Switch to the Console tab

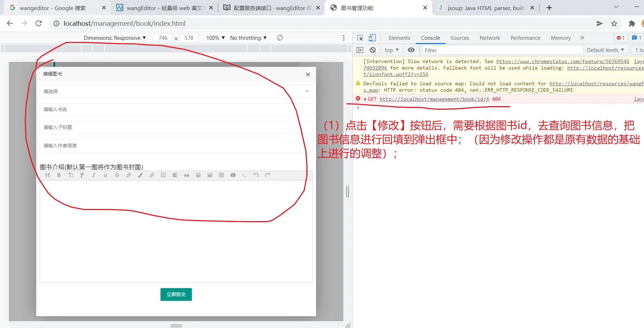pyautogui.click(x=430, y=38)
